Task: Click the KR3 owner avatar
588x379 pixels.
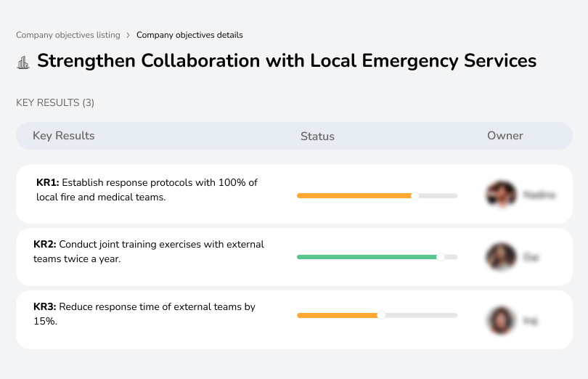Action: 501,320
